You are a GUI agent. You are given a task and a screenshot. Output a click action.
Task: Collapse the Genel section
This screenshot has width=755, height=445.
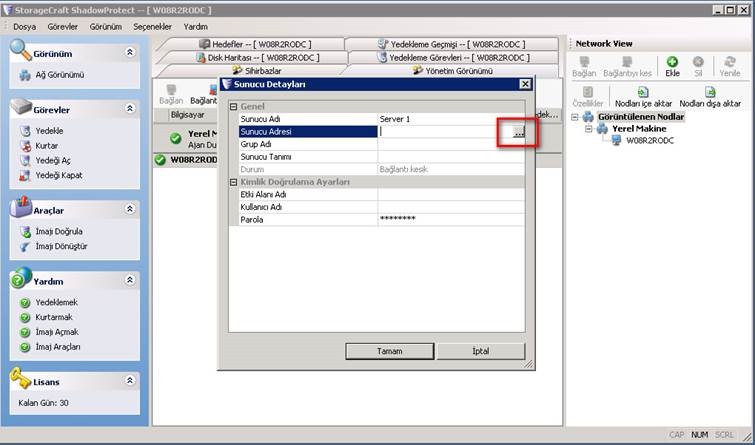coord(234,106)
